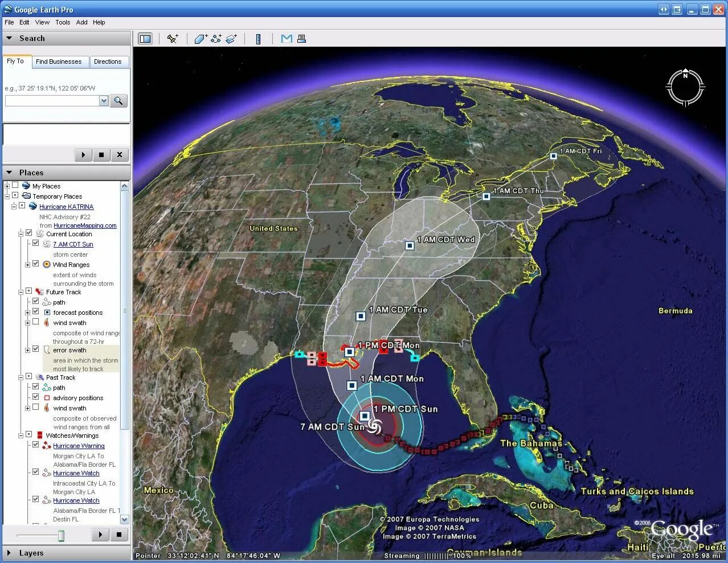
Task: Click the Fly To input field
Action: click(52, 101)
